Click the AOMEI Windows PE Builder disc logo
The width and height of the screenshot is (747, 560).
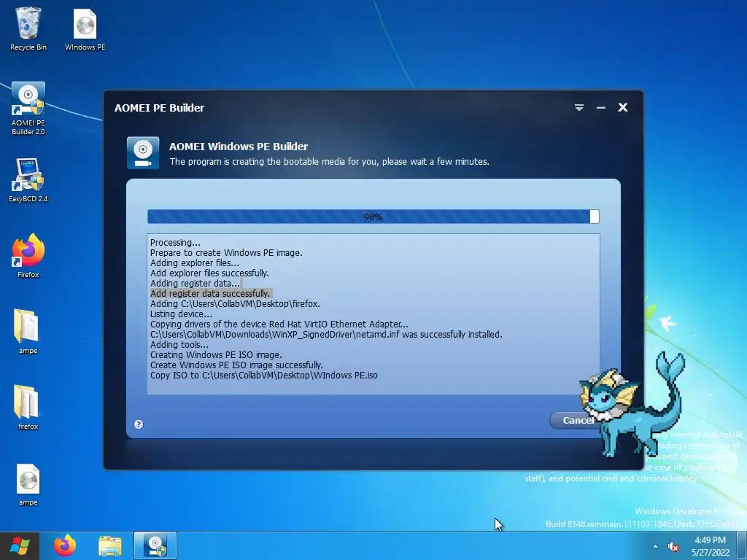click(143, 152)
